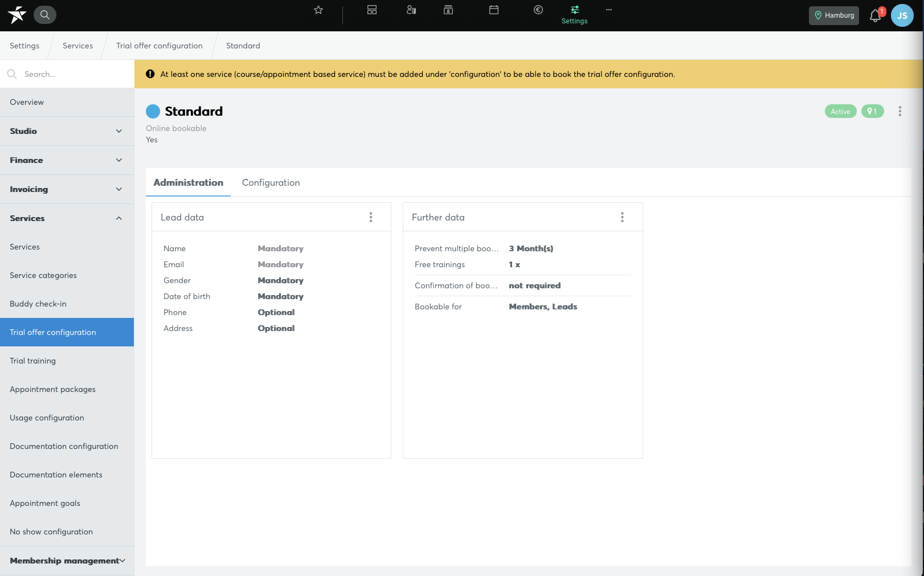This screenshot has height=576, width=924.
Task: Go to Settings breadcrumb
Action: click(x=24, y=46)
